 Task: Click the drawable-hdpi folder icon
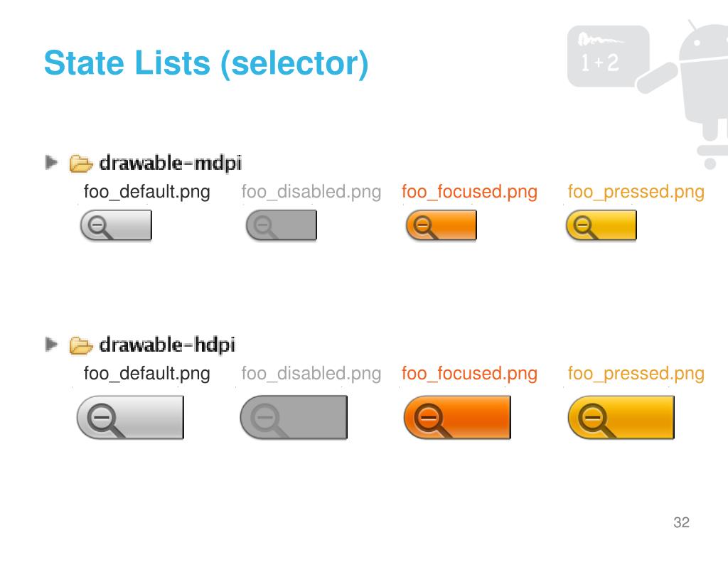[81, 345]
